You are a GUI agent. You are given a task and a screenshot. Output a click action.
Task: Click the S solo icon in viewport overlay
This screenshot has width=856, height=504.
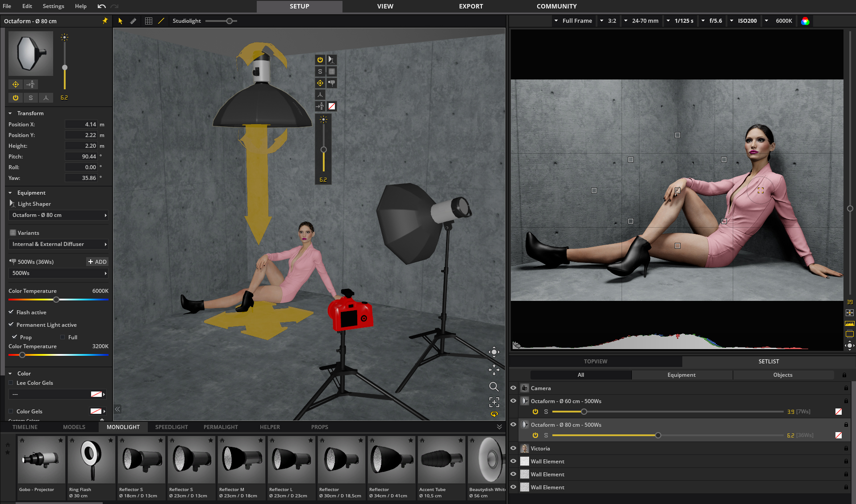tap(320, 71)
